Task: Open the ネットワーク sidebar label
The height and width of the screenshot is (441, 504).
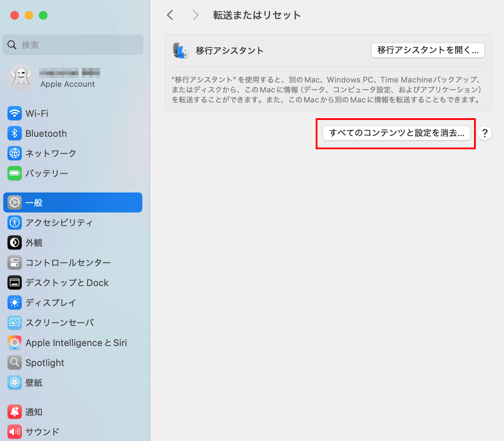Action: (x=51, y=154)
